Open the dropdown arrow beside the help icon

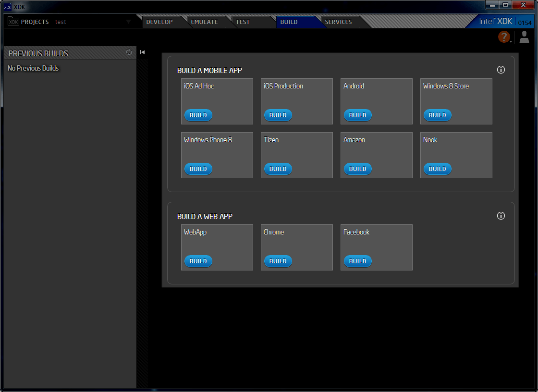click(x=512, y=41)
